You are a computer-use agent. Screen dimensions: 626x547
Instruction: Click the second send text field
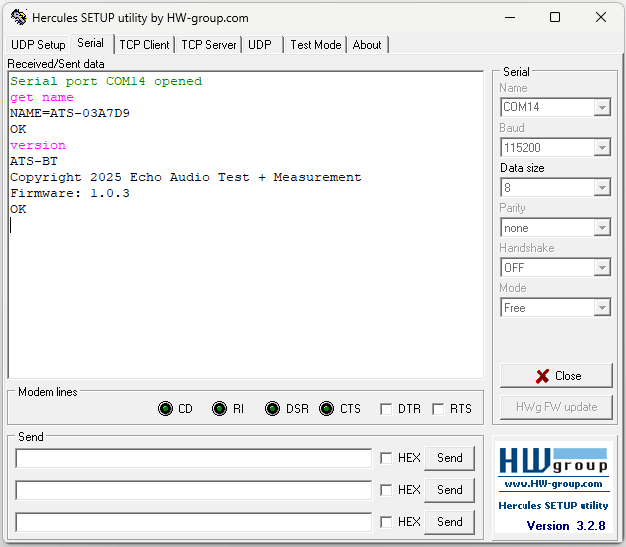[194, 490]
